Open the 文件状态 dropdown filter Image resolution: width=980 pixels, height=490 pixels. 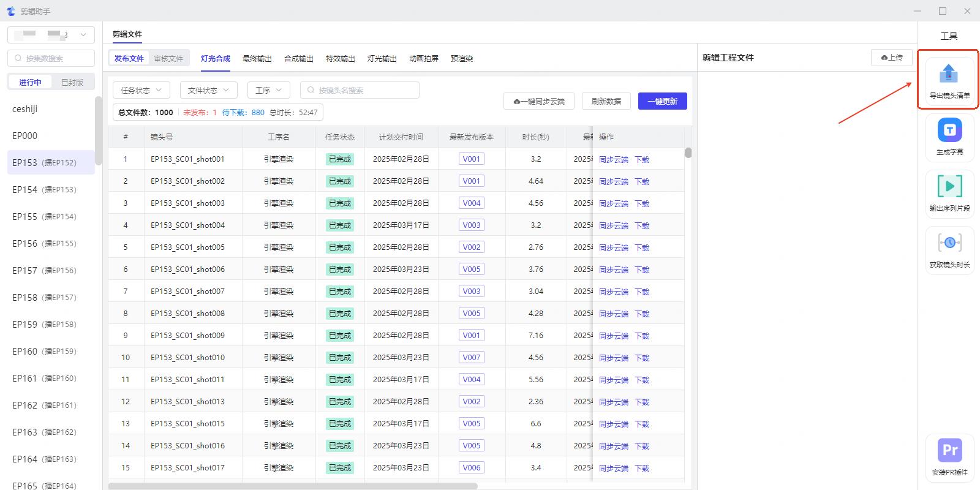[x=208, y=90]
